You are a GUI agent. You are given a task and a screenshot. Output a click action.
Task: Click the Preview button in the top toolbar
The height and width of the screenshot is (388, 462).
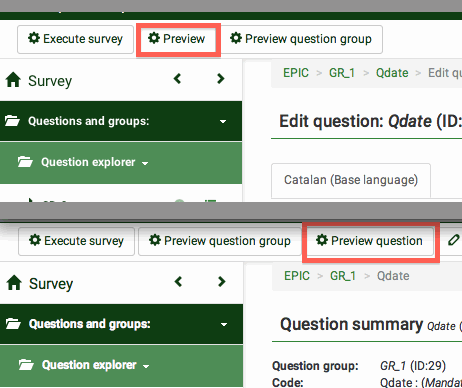[178, 39]
